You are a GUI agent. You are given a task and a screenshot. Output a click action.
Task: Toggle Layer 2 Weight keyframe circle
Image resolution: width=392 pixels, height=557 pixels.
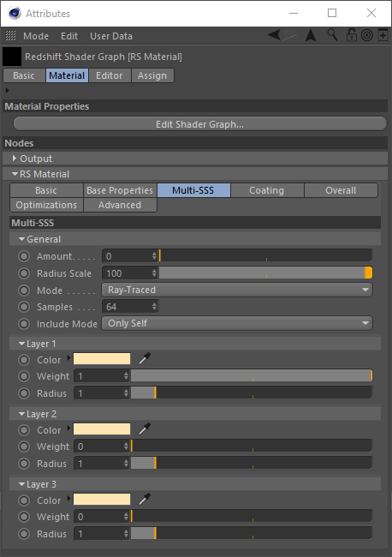[24, 446]
